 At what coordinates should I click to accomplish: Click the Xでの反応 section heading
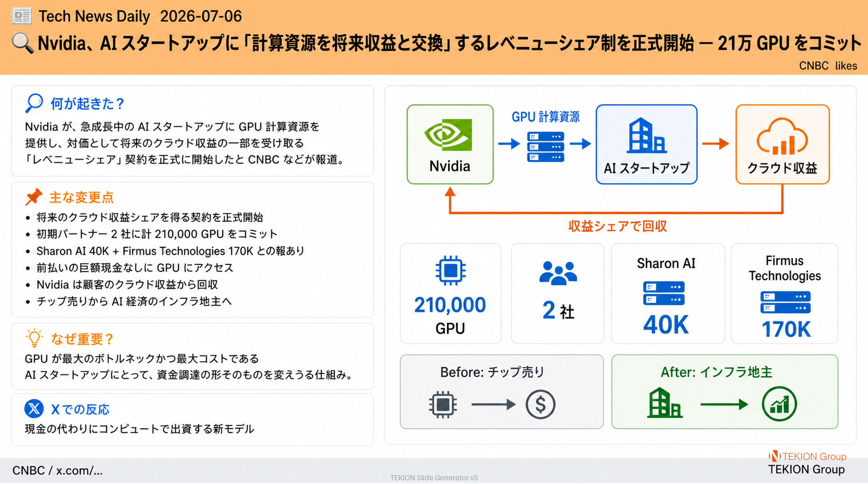[x=80, y=409]
